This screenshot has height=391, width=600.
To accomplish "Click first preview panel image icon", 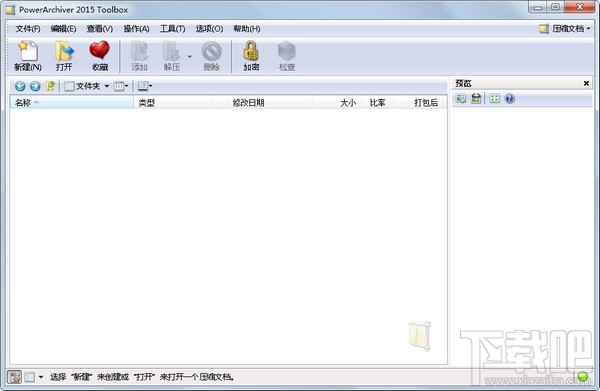I will pos(461,99).
